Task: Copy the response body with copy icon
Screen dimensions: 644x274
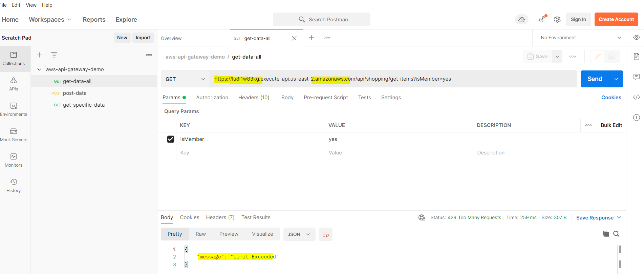Action: (606, 234)
